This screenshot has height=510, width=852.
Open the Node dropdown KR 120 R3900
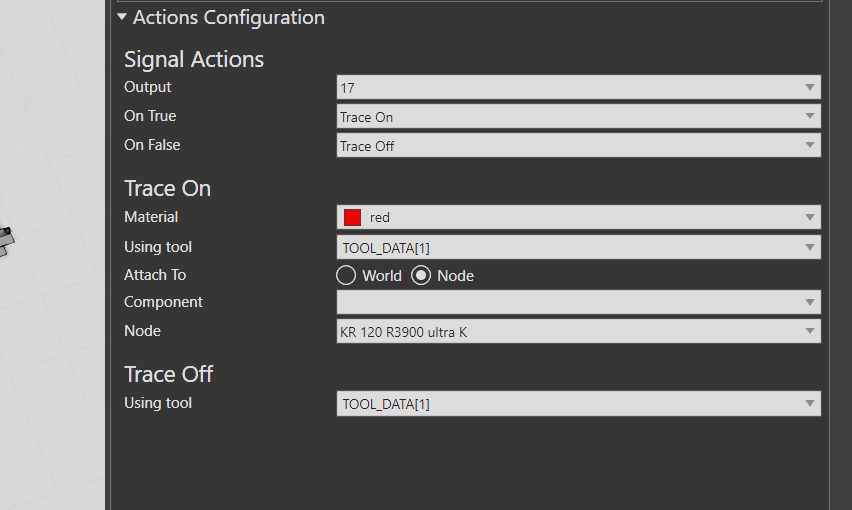[570, 332]
